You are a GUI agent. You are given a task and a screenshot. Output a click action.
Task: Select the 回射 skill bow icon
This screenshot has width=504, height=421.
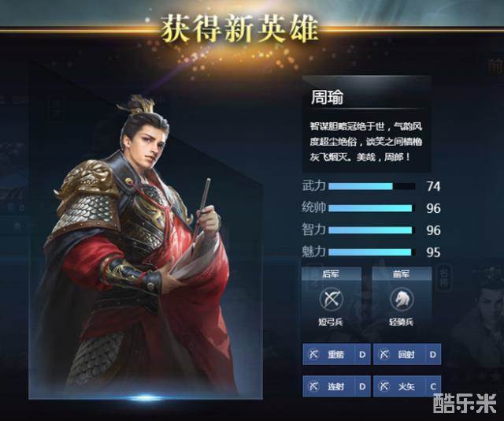(x=384, y=354)
